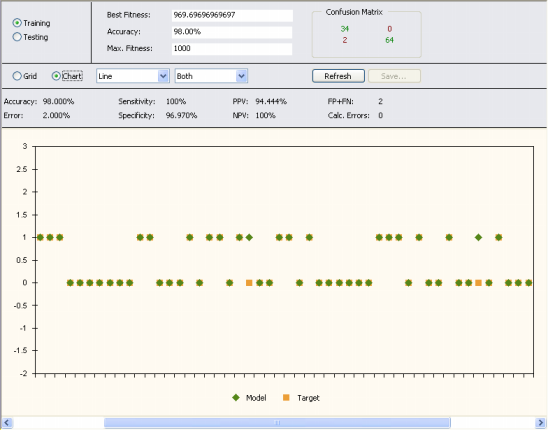Click true negative count 64 in confusion matrix
This screenshot has height=430, width=548.
(x=389, y=40)
